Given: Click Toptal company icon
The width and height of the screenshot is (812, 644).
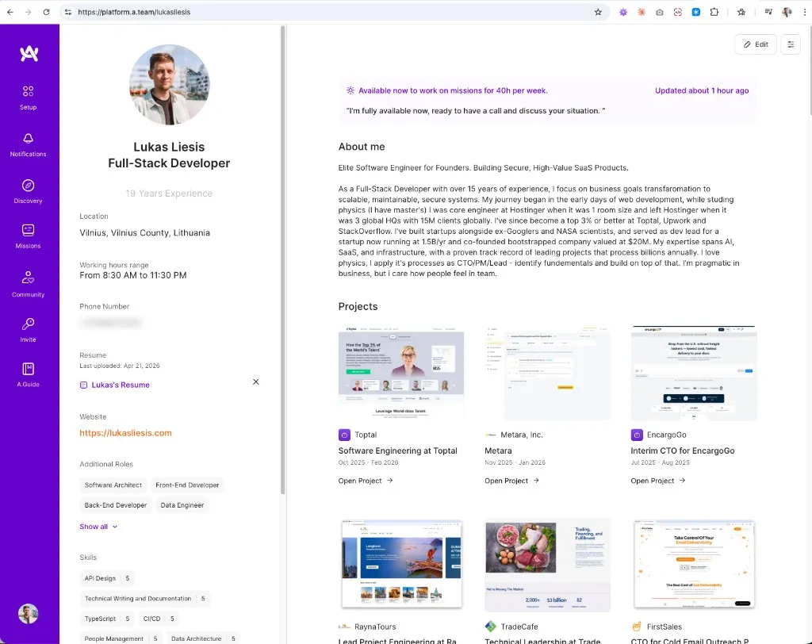Looking at the screenshot, I should [x=344, y=435].
